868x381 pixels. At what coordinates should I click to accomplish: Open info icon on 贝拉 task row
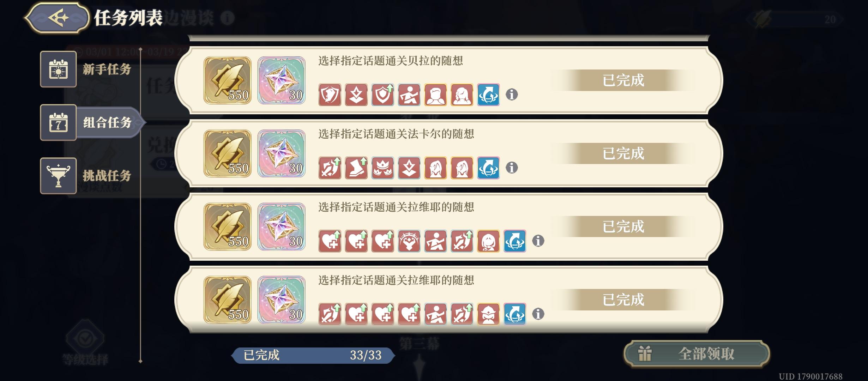pyautogui.click(x=512, y=95)
